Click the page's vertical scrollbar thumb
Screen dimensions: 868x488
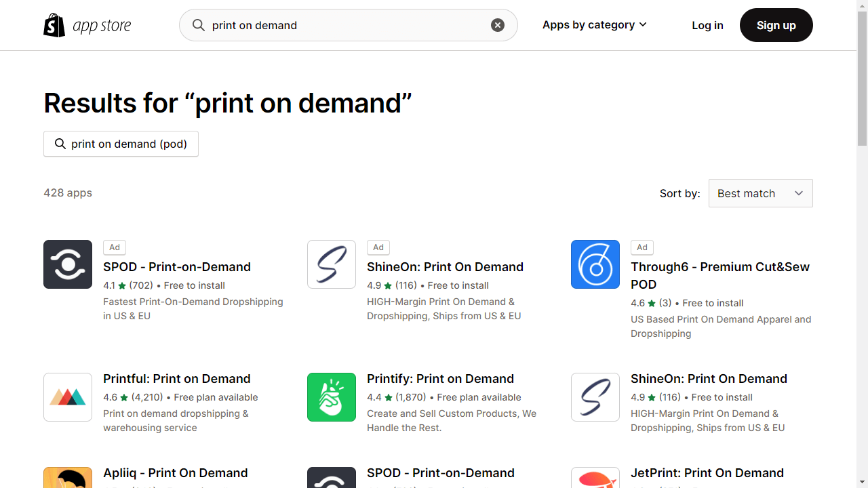[x=863, y=79]
